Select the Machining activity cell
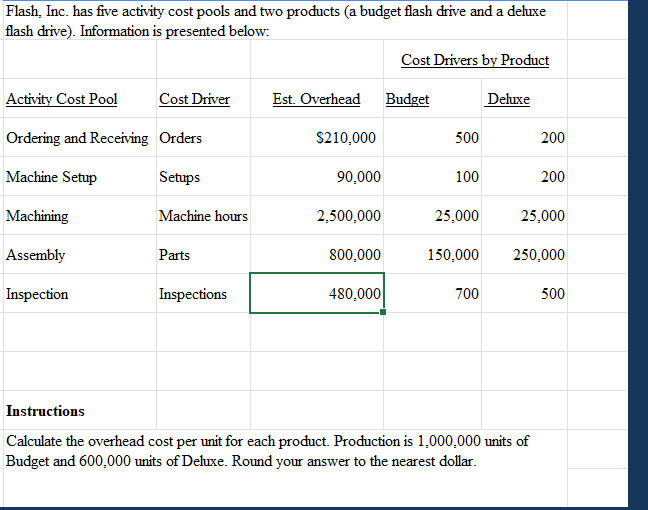The width and height of the screenshot is (648, 510). point(80,215)
